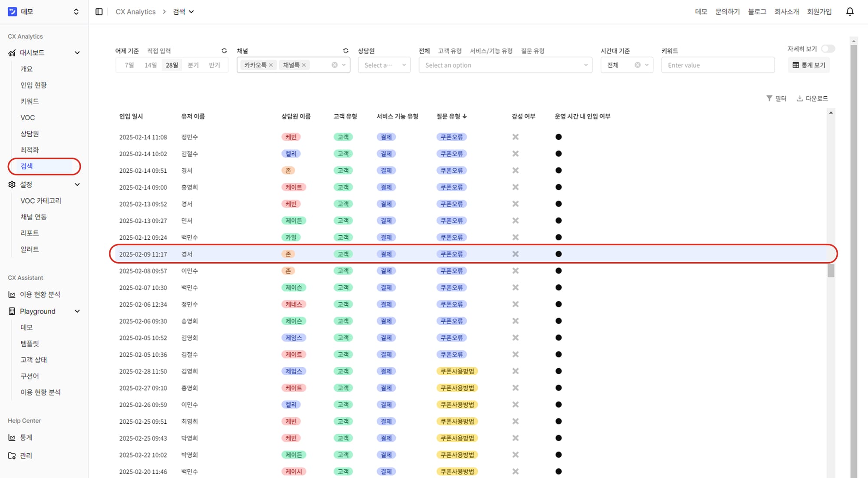The width and height of the screenshot is (868, 478).
Task: Collapse the 대시보드 section chevron
Action: point(77,53)
